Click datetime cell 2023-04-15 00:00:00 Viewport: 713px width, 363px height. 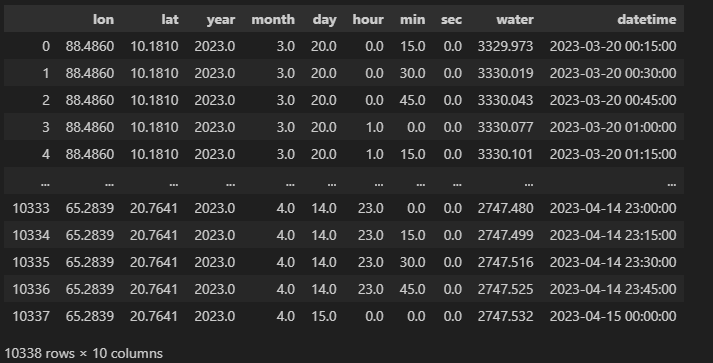(x=613, y=316)
